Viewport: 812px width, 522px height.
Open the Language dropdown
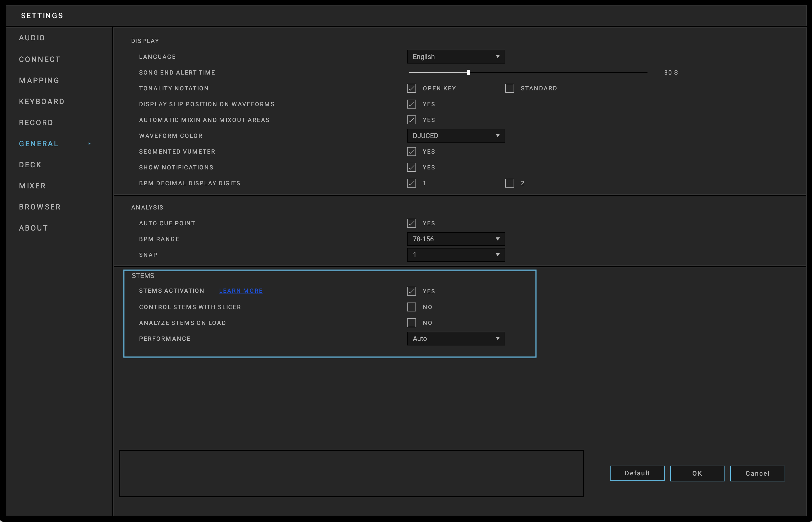456,57
